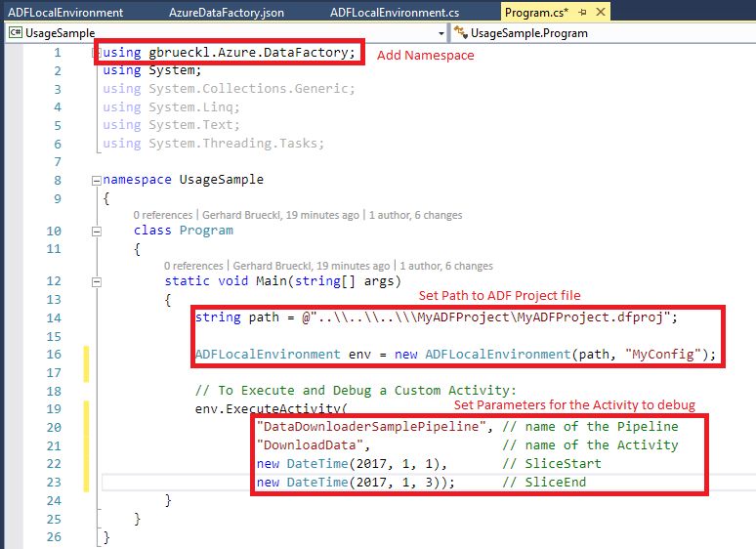Switch to the ADFLocalEnvironment tab
The height and width of the screenshot is (549, 756).
point(65,13)
